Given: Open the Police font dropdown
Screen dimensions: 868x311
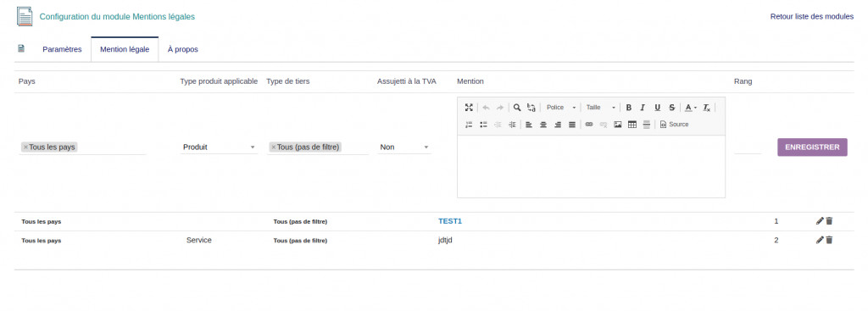Looking at the screenshot, I should (561, 108).
